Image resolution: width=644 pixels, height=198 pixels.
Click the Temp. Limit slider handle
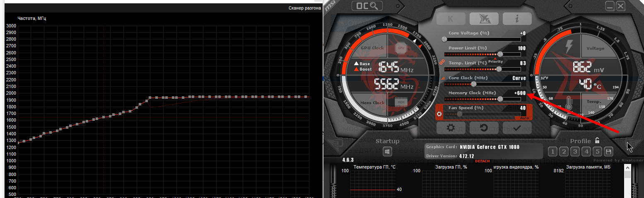pyautogui.click(x=499, y=69)
